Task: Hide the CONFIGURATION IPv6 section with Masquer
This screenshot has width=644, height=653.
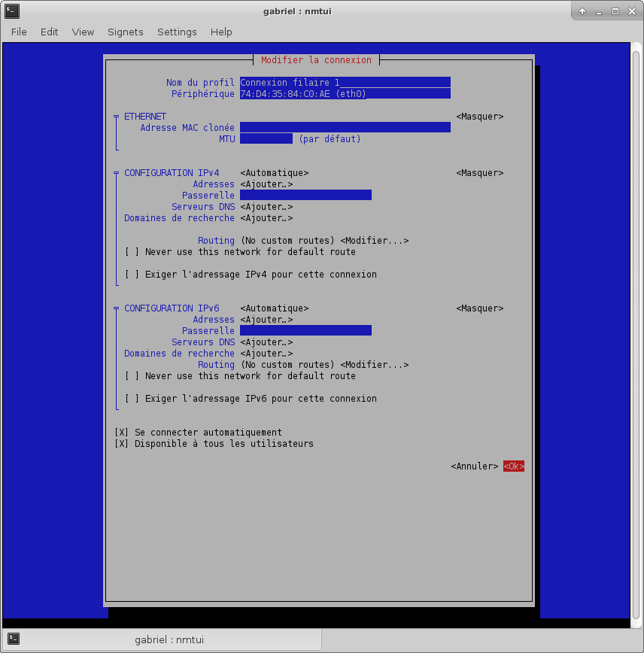Action: click(x=480, y=308)
